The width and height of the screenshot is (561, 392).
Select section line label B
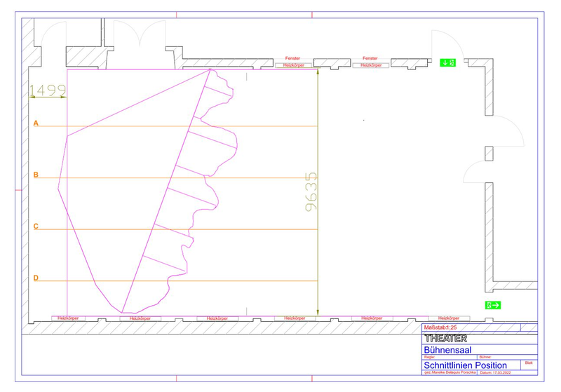36,175
